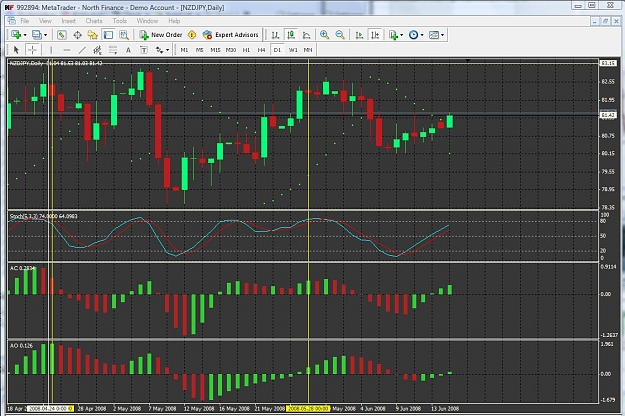This screenshot has width=625, height=416.
Task: Click the 2008.05.28 date marker label
Action: tap(308, 408)
